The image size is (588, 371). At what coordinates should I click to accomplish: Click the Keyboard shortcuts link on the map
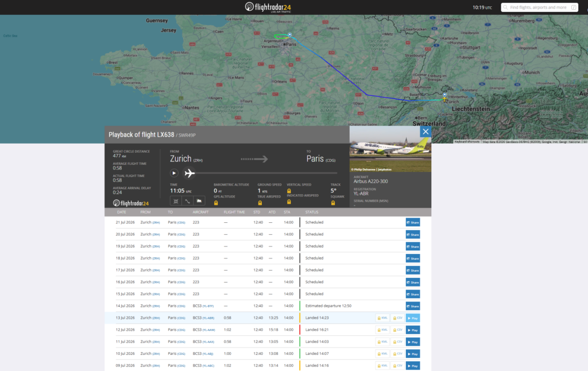(467, 142)
